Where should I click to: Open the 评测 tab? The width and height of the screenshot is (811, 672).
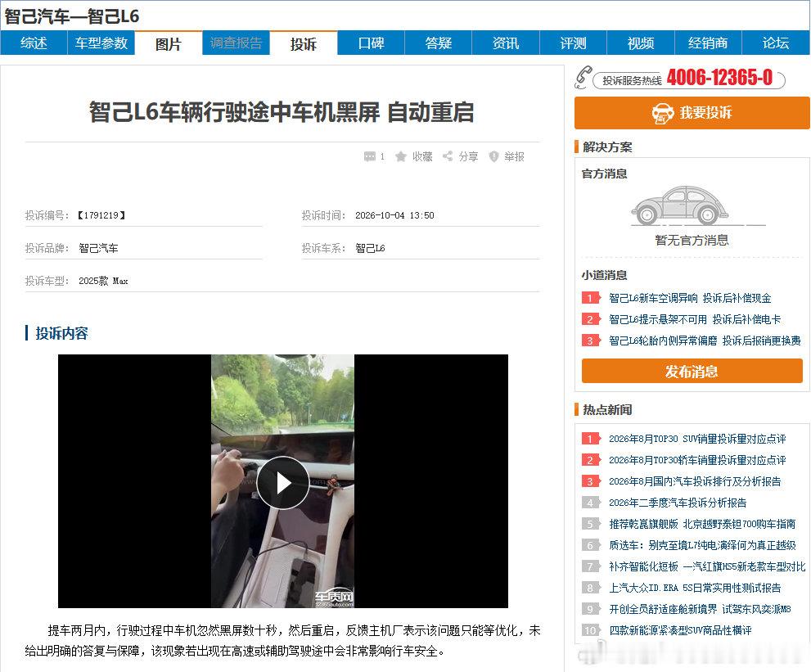pos(573,43)
